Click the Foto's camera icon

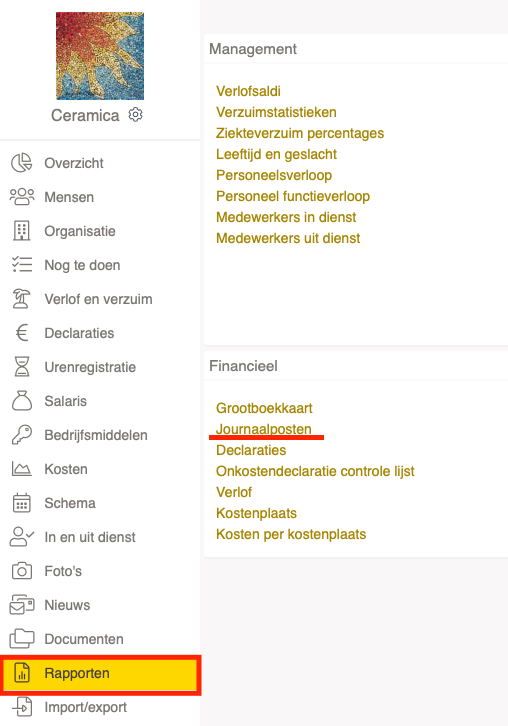pyautogui.click(x=22, y=571)
